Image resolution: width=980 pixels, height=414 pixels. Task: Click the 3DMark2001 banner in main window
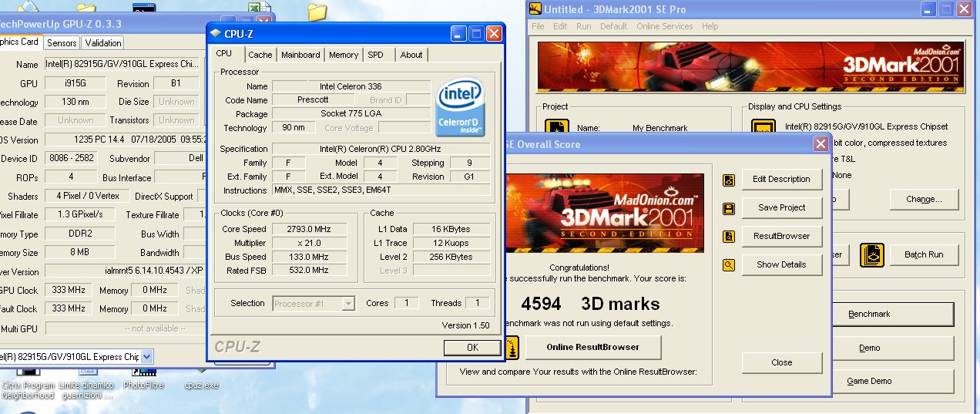(750, 66)
